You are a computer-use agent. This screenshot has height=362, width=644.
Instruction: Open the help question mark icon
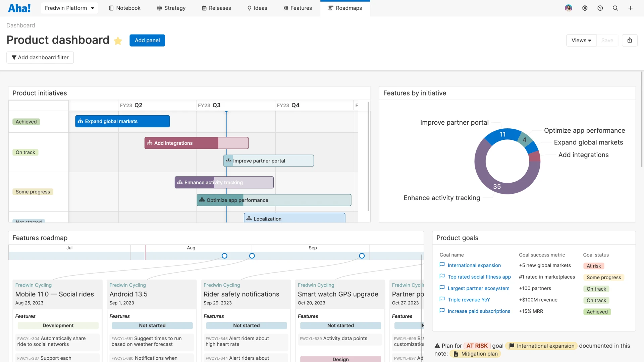tap(600, 8)
